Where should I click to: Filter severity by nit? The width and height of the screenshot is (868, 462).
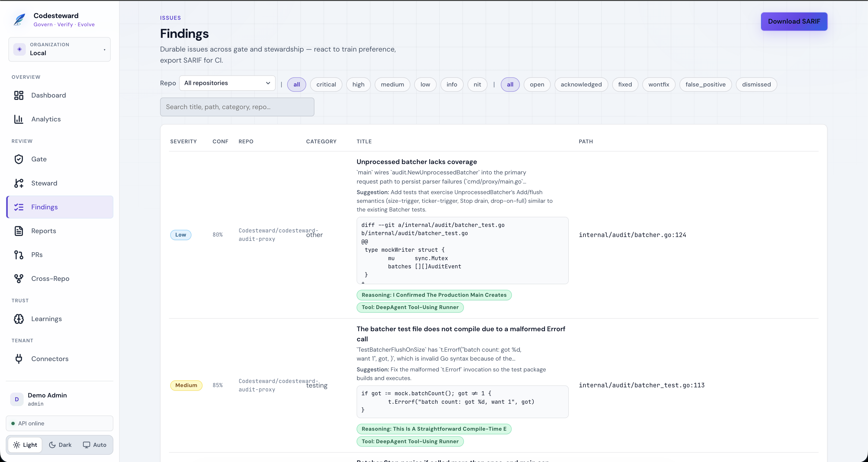477,85
